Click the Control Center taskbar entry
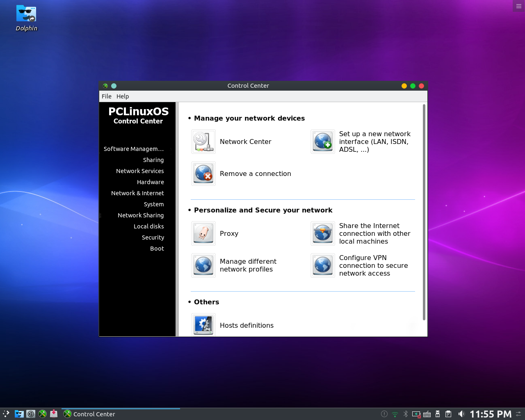 pyautogui.click(x=121, y=414)
